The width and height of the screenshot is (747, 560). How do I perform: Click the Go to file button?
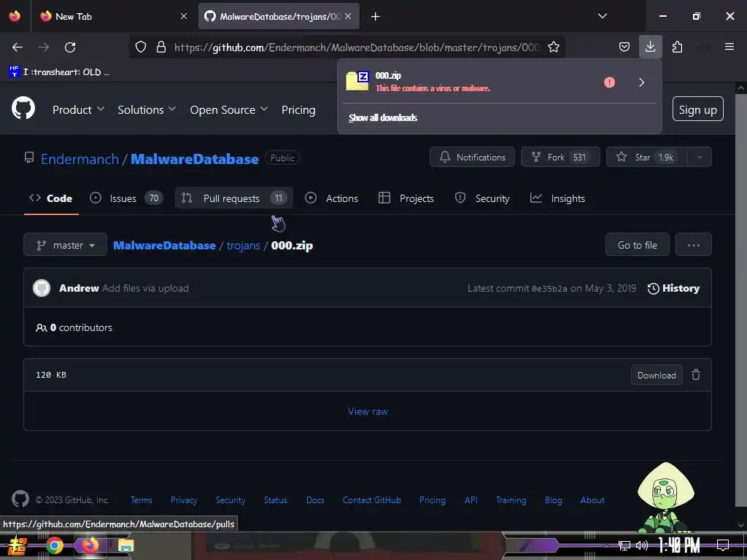pyautogui.click(x=637, y=245)
